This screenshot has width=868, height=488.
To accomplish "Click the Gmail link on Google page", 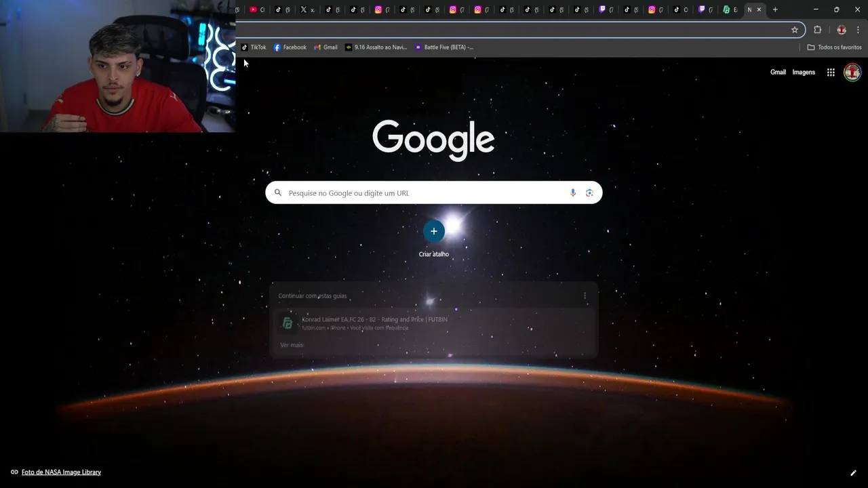I will point(778,73).
